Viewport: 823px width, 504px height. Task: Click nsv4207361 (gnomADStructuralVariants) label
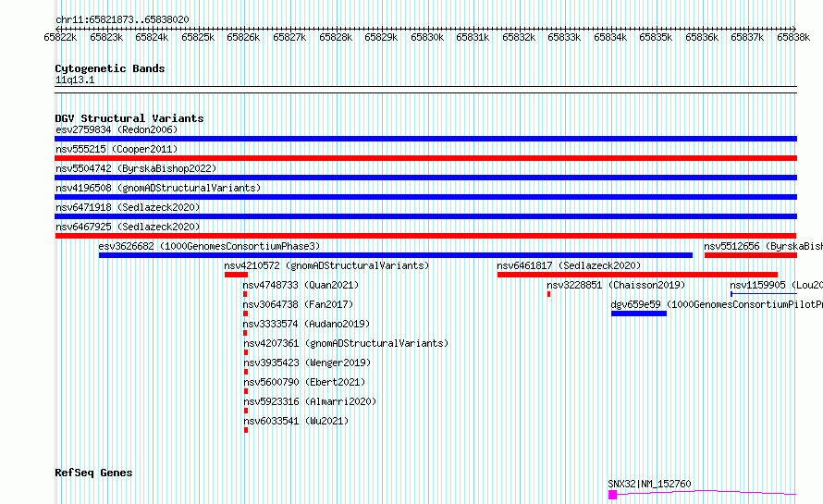pos(346,343)
